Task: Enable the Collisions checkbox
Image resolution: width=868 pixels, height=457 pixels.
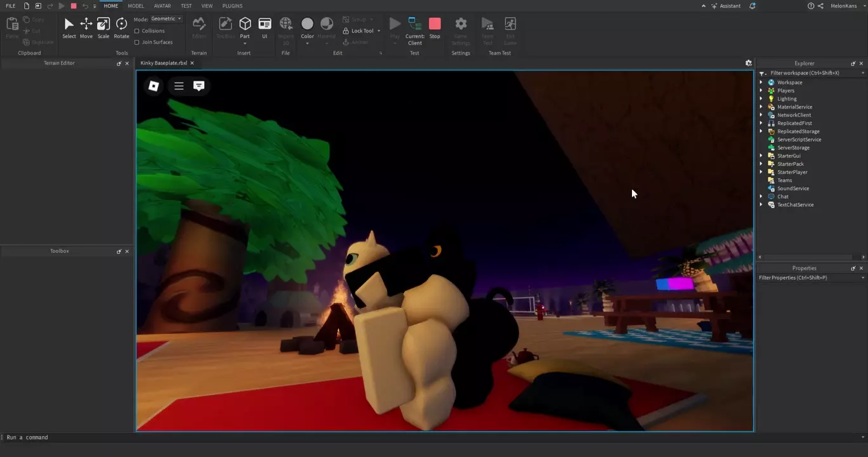Action: tap(137, 31)
